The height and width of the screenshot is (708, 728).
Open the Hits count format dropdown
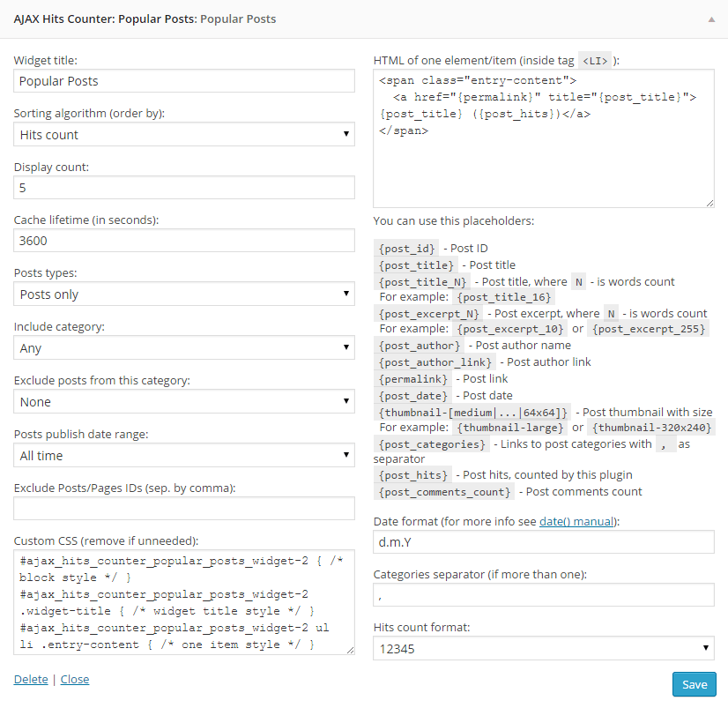click(544, 649)
